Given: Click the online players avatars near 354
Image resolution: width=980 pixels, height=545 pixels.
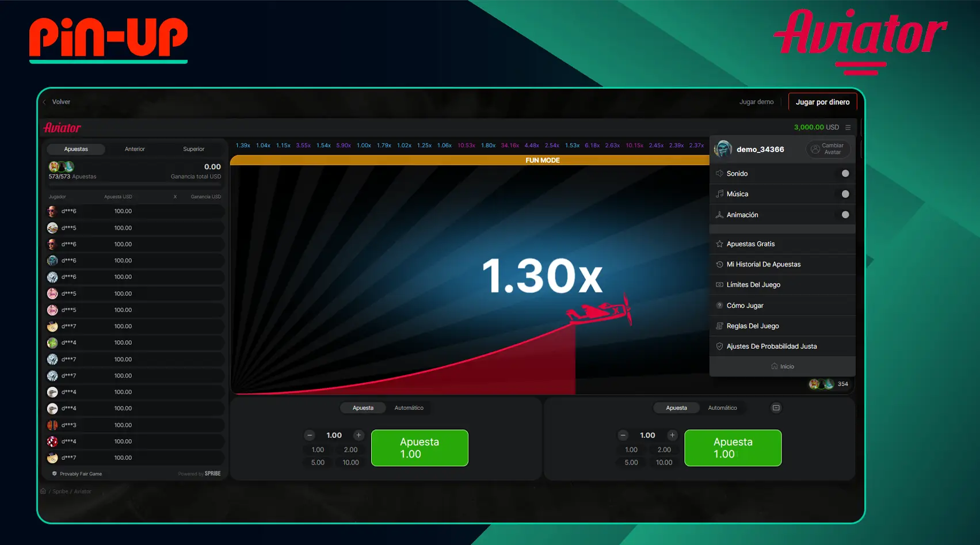Looking at the screenshot, I should [821, 384].
